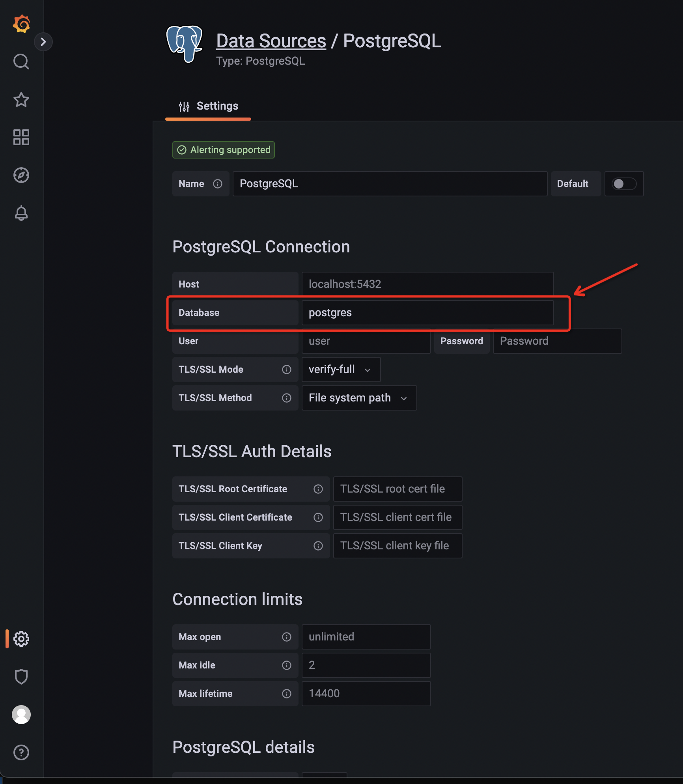Show info for Max open
Screen dimensions: 683x784
click(x=287, y=637)
